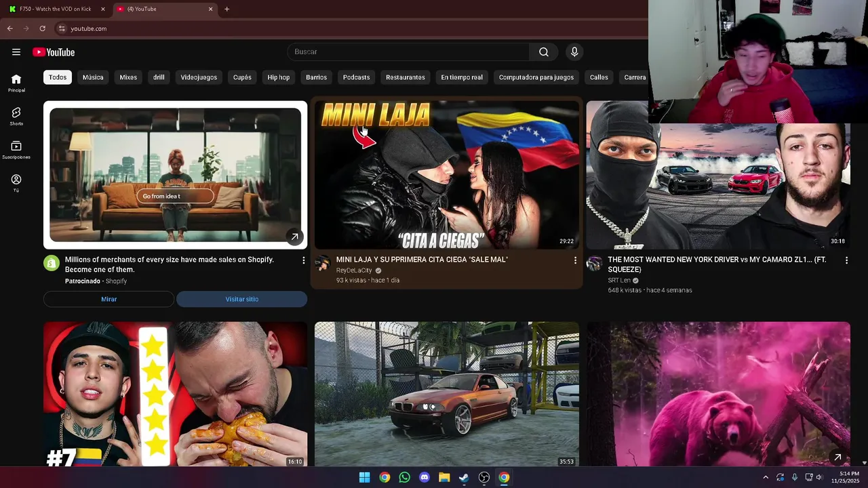Image resolution: width=868 pixels, height=488 pixels.
Task: Select the Hip hop filter chip
Action: [279, 77]
